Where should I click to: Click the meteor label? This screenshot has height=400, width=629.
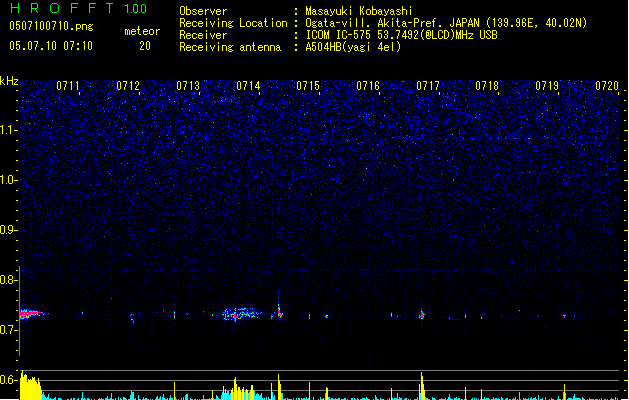point(142,31)
